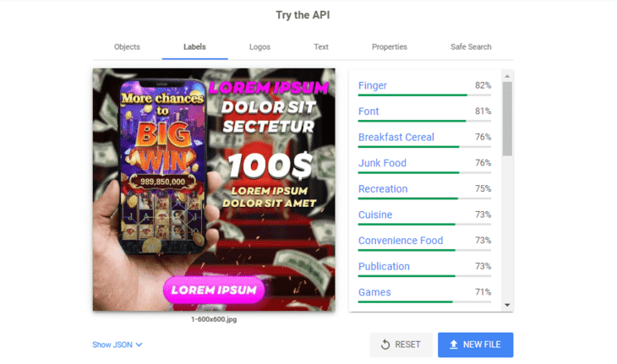Select the Text tab
Screen dimensions: 617x364
point(321,46)
